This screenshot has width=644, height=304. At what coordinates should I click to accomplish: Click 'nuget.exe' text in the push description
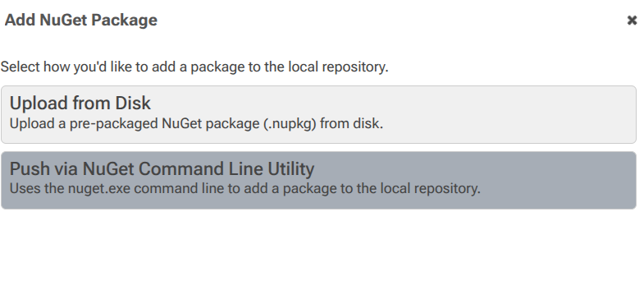pos(99,189)
